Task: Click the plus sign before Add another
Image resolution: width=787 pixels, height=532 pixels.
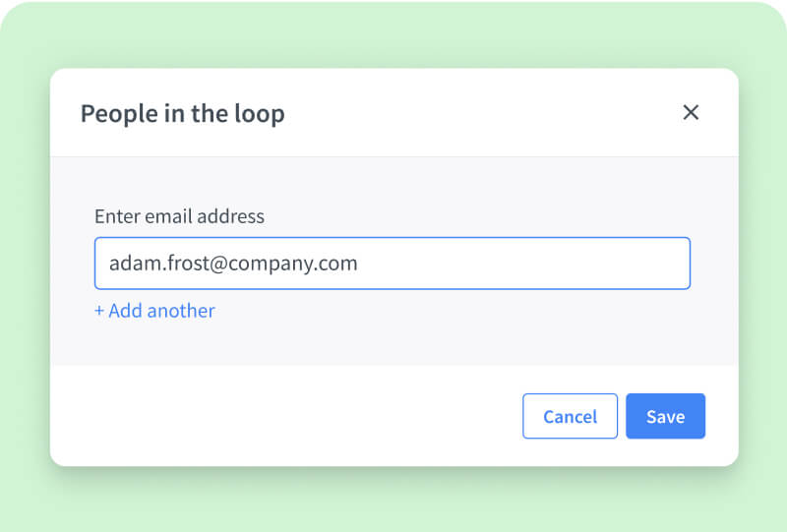Action: pos(99,311)
